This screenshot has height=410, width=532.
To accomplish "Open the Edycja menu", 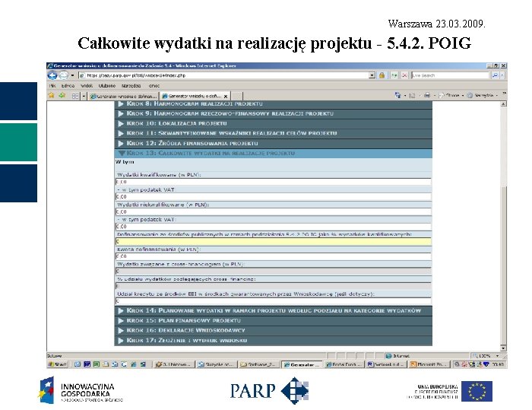I will [68, 86].
